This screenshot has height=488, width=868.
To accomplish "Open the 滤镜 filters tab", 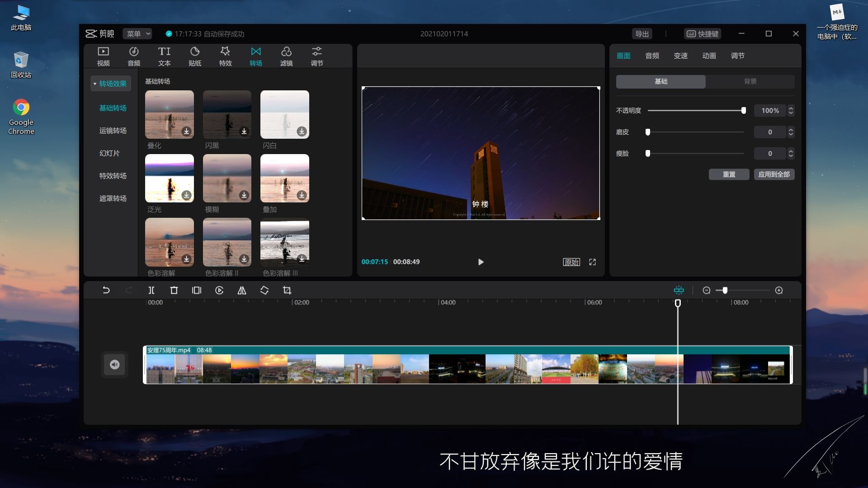I will (286, 56).
